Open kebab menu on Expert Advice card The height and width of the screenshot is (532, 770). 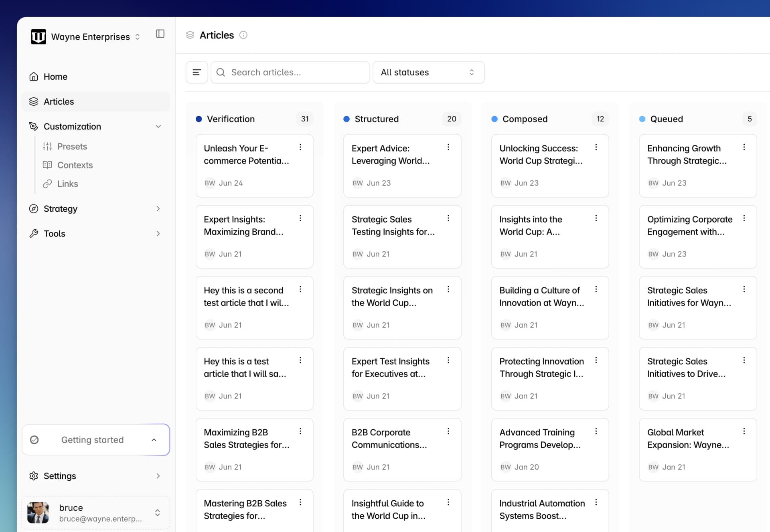coord(448,147)
